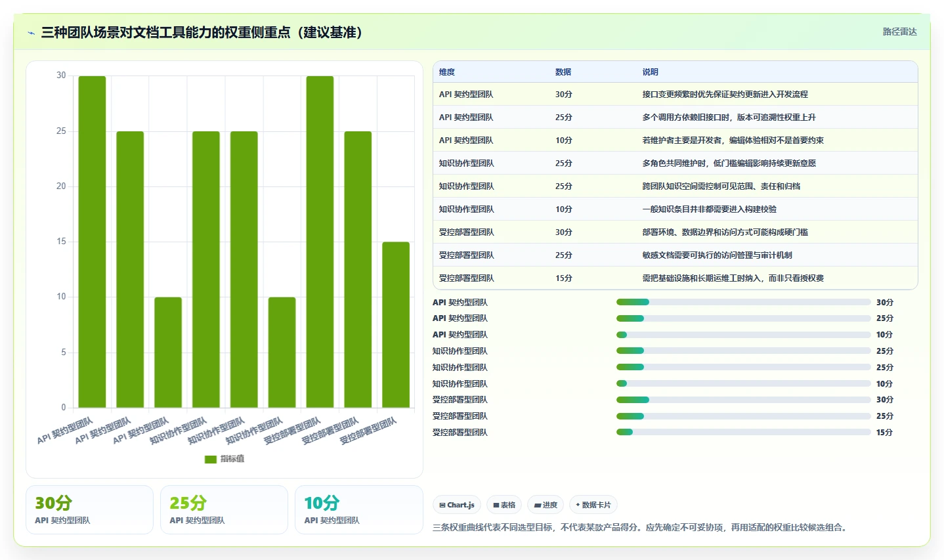Select row 跨团队知识空间需控制可见范围、责任和归档
The image size is (944, 560).
pyautogui.click(x=675, y=186)
